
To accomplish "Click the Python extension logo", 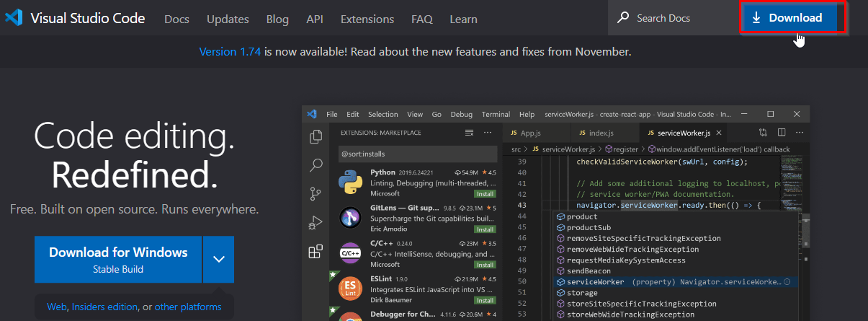I will (x=350, y=183).
